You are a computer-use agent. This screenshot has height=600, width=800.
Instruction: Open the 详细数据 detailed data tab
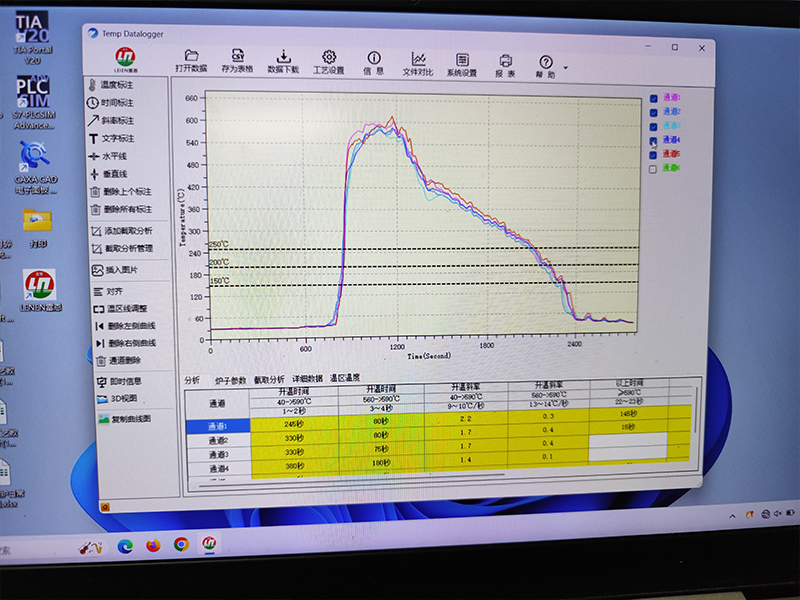point(309,379)
